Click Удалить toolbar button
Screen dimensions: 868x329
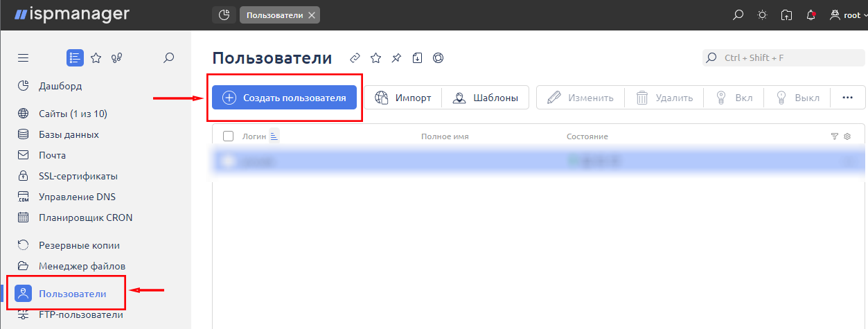point(664,98)
